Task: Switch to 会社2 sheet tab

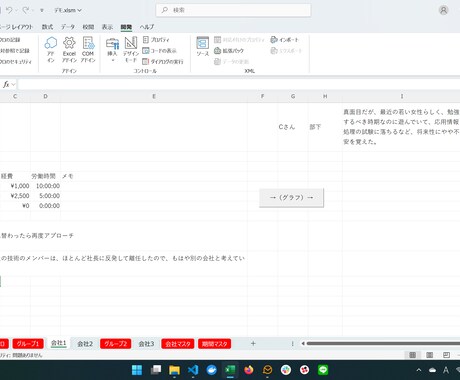Action: (x=85, y=344)
